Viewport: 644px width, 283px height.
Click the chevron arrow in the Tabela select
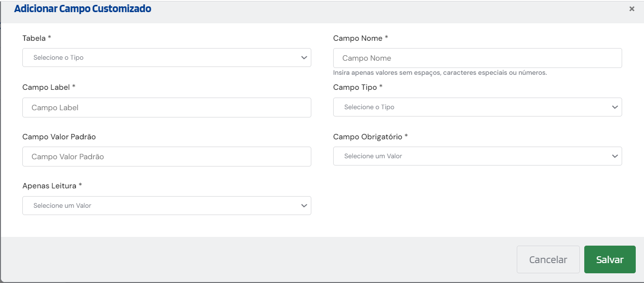304,58
